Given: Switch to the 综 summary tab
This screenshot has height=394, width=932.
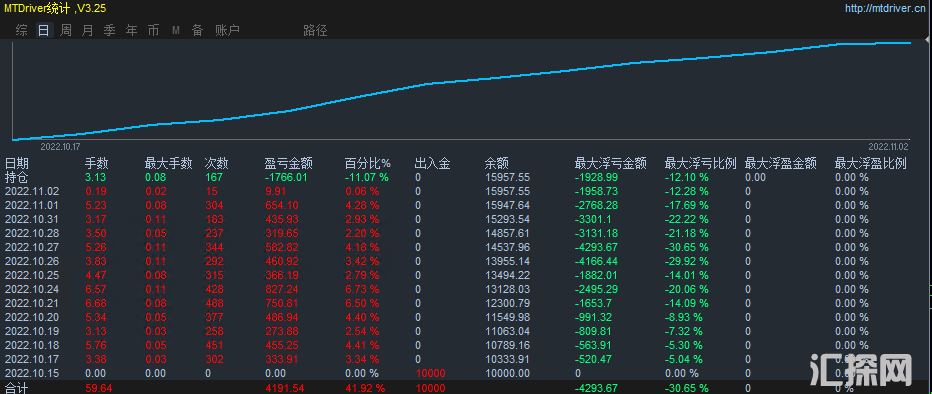Looking at the screenshot, I should tap(21, 30).
